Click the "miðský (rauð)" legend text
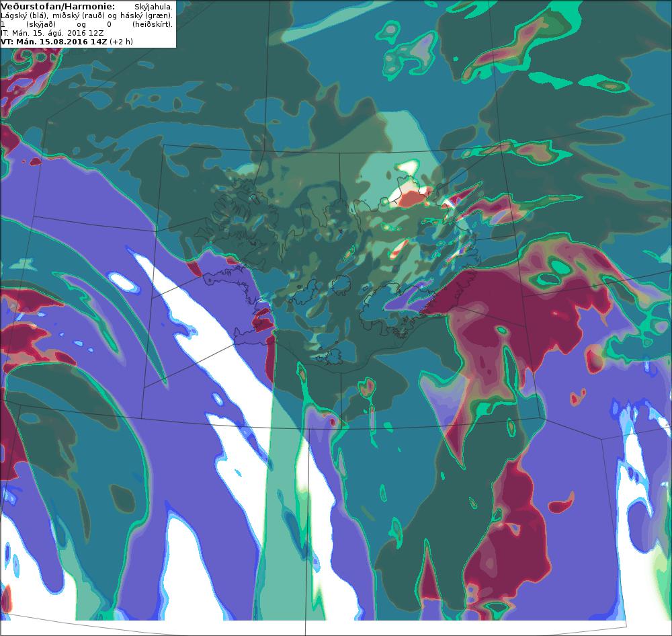The image size is (672, 636). tap(77, 16)
